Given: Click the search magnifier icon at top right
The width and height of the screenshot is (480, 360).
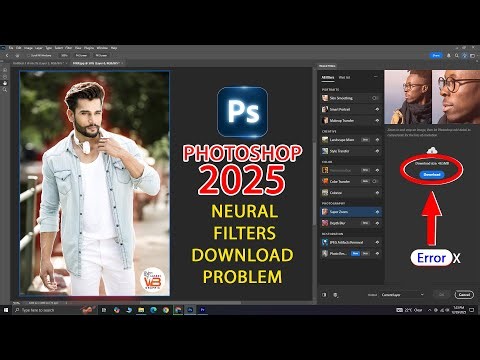Looking at the screenshot, I should tap(456, 56).
